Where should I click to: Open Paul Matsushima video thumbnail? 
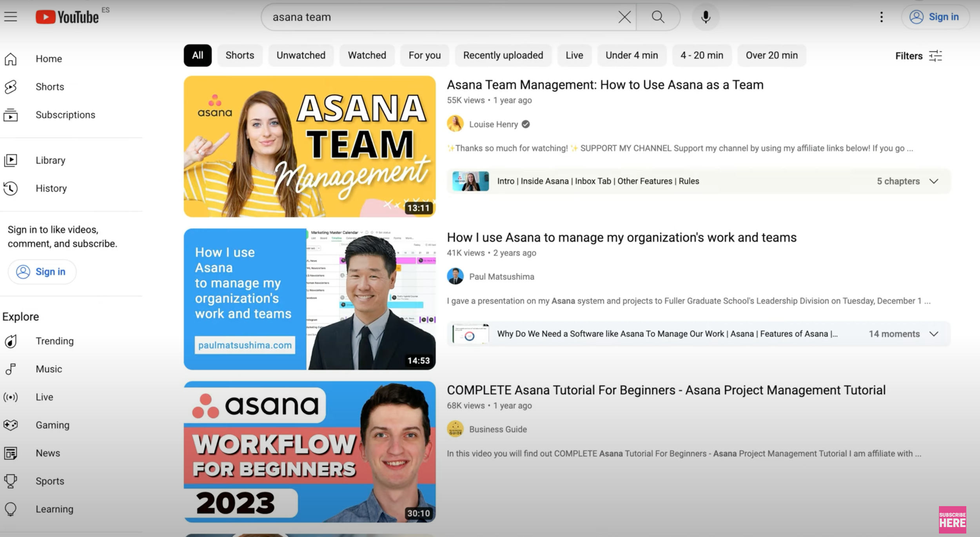[x=310, y=299]
